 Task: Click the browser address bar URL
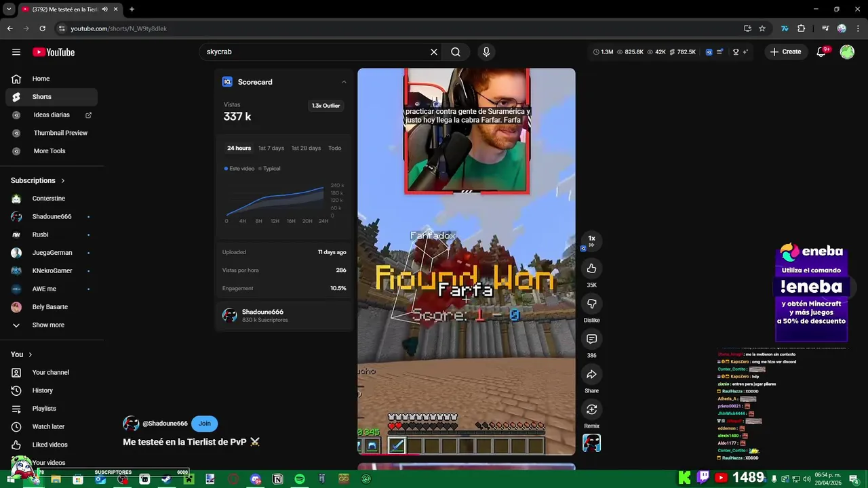(119, 28)
